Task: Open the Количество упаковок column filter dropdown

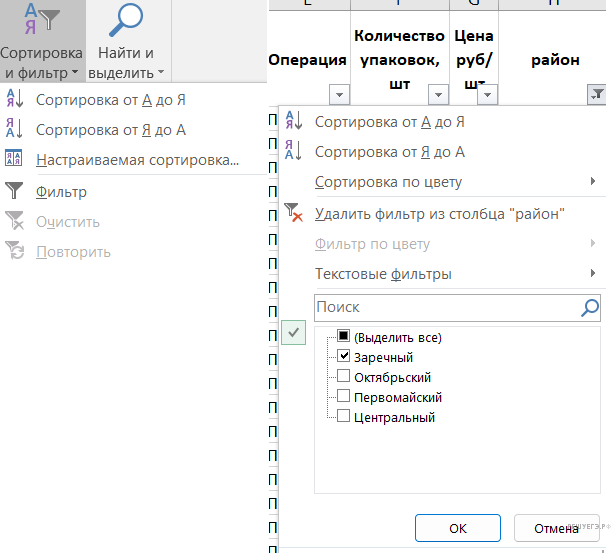Action: tap(437, 95)
